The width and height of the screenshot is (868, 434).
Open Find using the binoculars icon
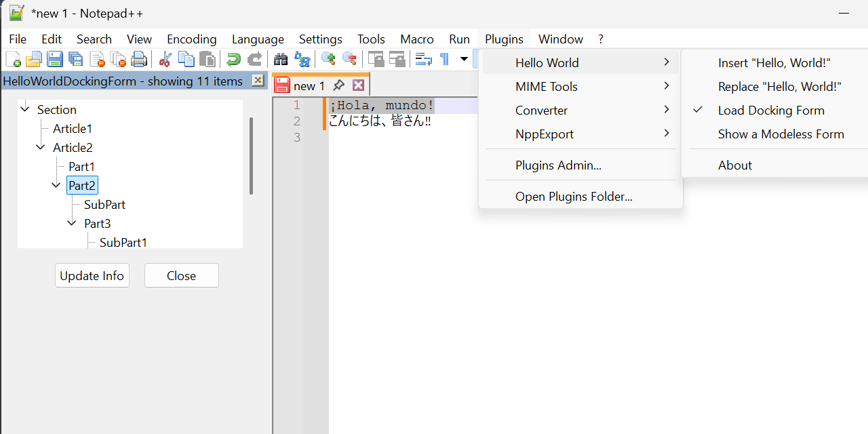coord(280,60)
